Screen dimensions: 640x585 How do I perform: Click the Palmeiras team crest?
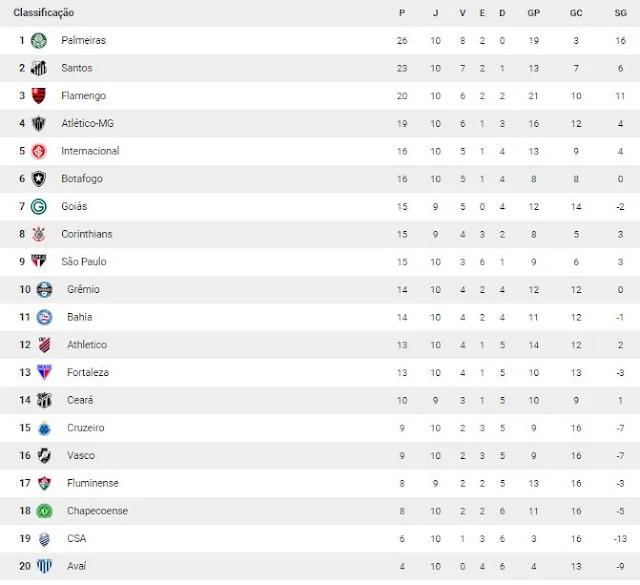click(39, 40)
